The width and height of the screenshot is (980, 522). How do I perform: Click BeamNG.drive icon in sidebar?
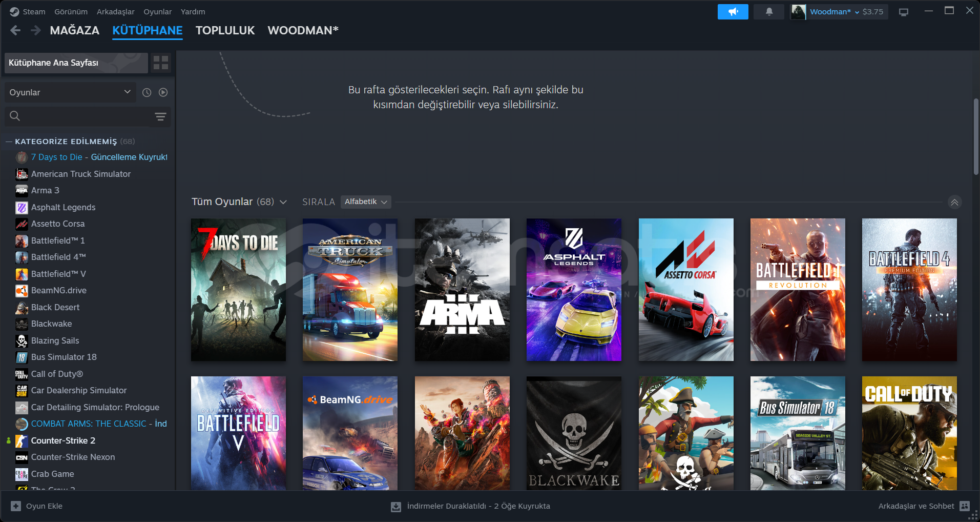22,291
